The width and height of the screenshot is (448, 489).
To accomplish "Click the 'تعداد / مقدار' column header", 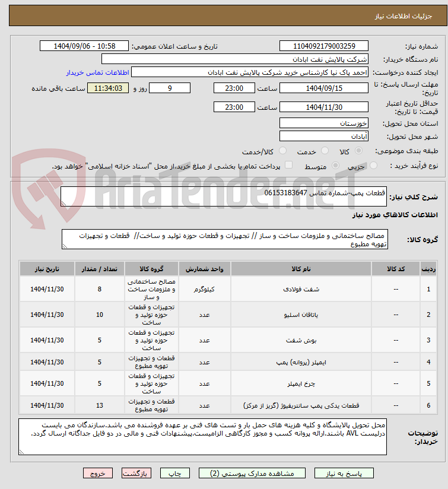I will [x=100, y=269].
